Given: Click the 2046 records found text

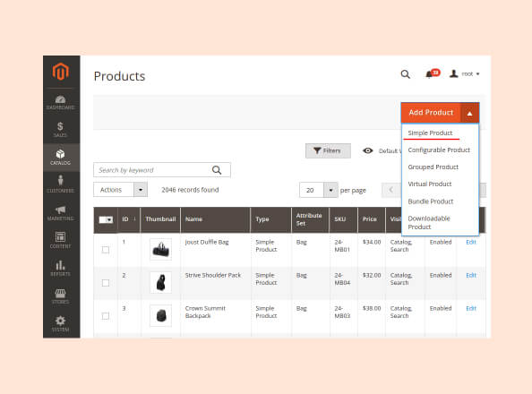Looking at the screenshot, I should (x=190, y=190).
